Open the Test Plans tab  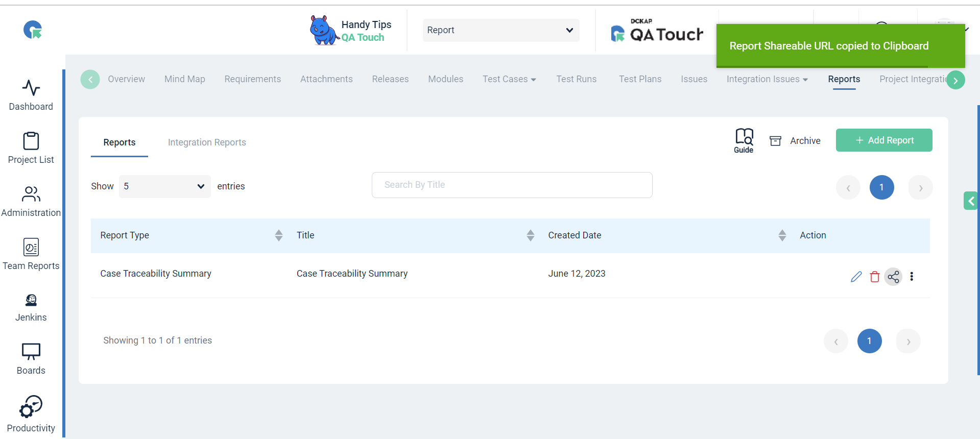pos(640,79)
